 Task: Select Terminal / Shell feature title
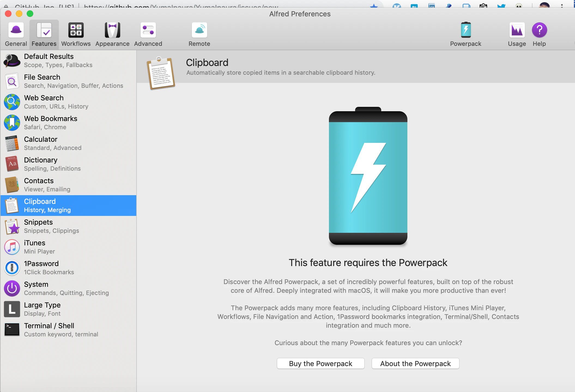click(x=49, y=326)
